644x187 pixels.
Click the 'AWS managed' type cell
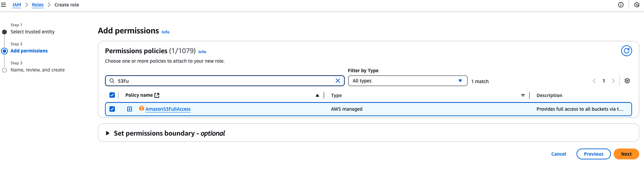click(x=347, y=109)
